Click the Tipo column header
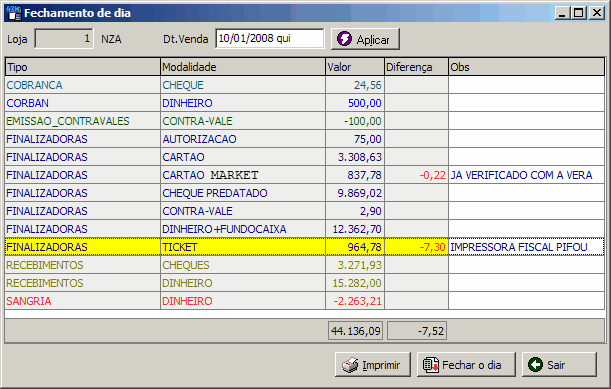This screenshot has width=611, height=389. [x=83, y=67]
